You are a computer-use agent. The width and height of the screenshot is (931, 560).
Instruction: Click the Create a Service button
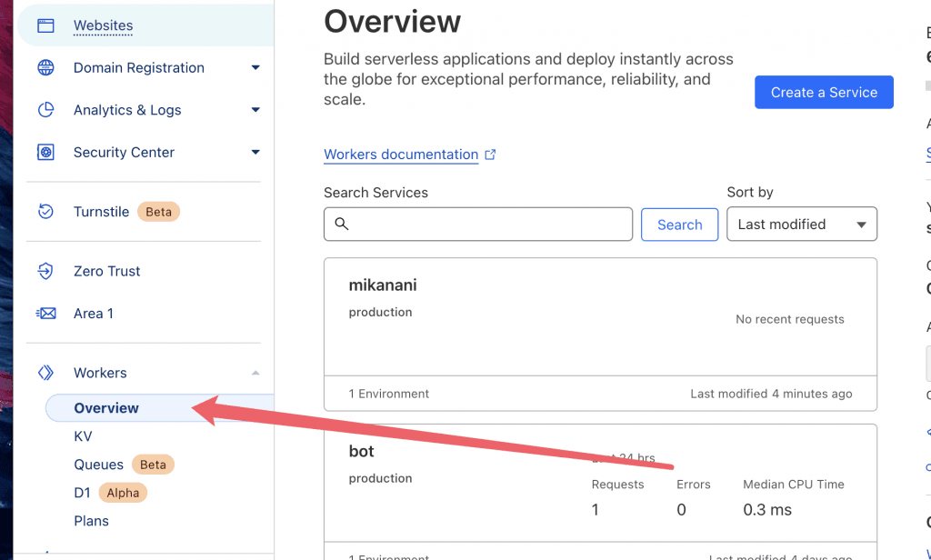click(824, 92)
